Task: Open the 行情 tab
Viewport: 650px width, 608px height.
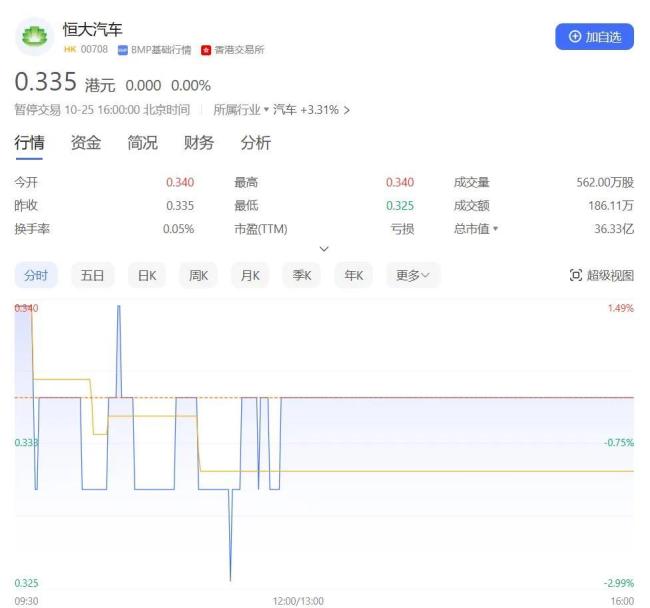Action: pyautogui.click(x=29, y=143)
